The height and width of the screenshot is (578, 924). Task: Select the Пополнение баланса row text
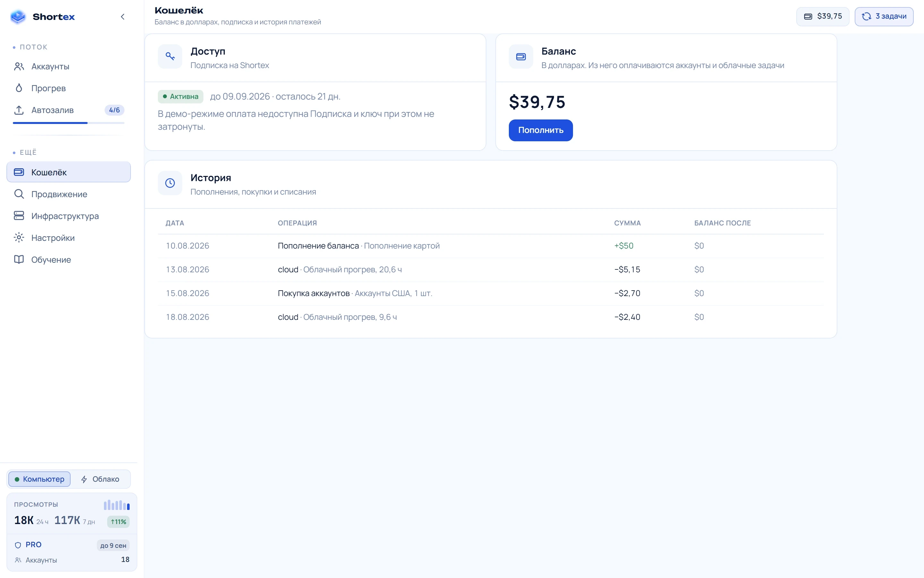point(319,246)
